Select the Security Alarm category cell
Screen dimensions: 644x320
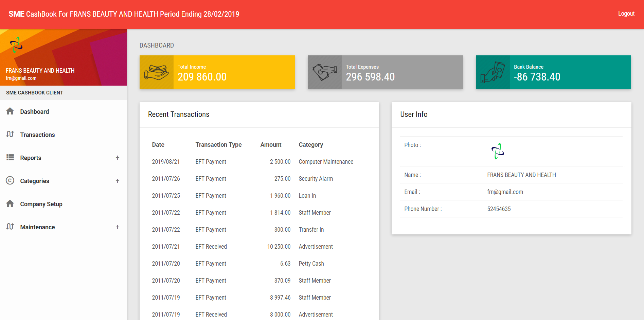click(316, 179)
